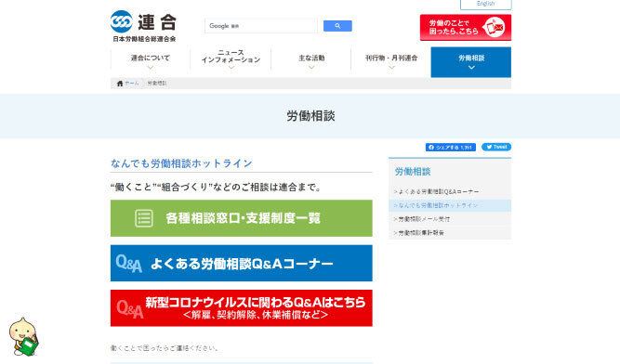This screenshot has width=620, height=364.
Task: Click the page title 労働相談
Action: coord(310,116)
